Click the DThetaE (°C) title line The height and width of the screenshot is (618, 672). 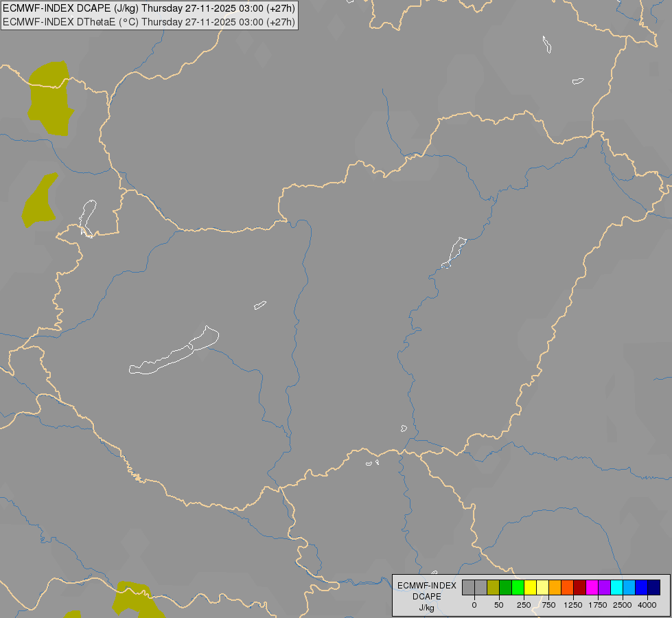click(x=149, y=22)
